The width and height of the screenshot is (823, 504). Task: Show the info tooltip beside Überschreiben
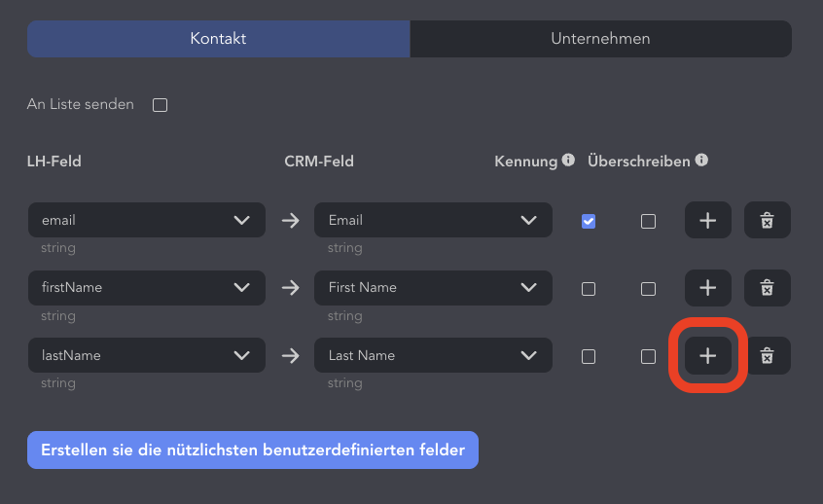pos(701,161)
